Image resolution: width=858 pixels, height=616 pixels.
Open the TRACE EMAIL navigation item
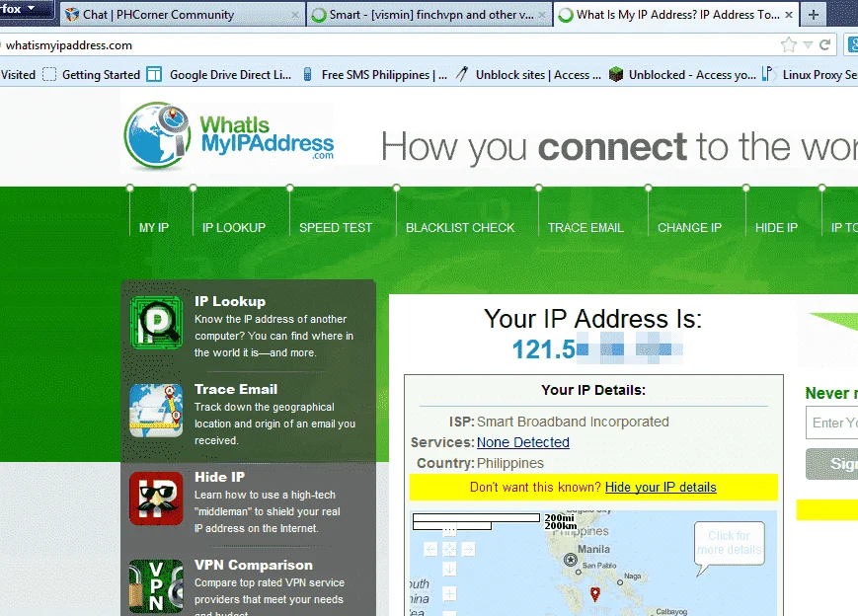click(585, 228)
